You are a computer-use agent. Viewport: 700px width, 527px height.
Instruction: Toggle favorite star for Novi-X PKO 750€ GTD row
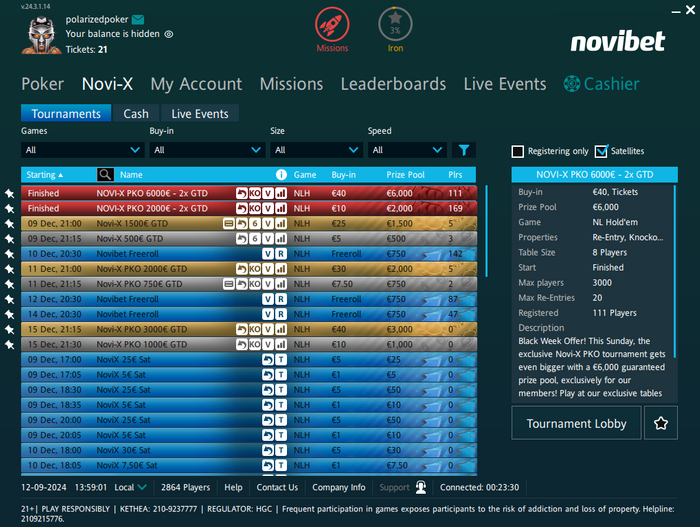9,284
